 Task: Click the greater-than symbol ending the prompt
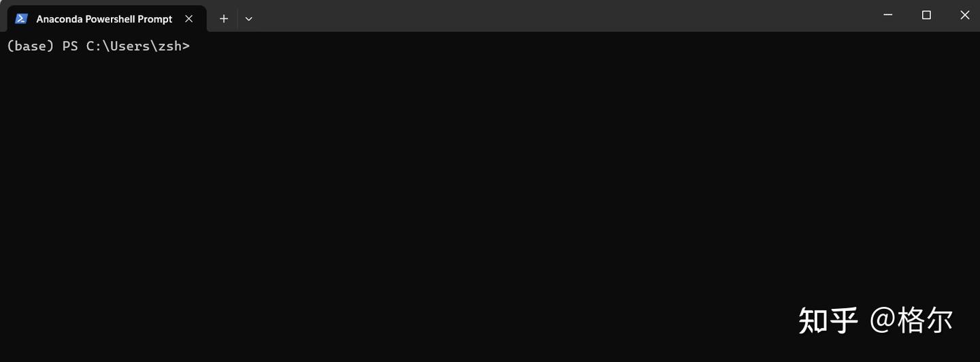click(186, 46)
